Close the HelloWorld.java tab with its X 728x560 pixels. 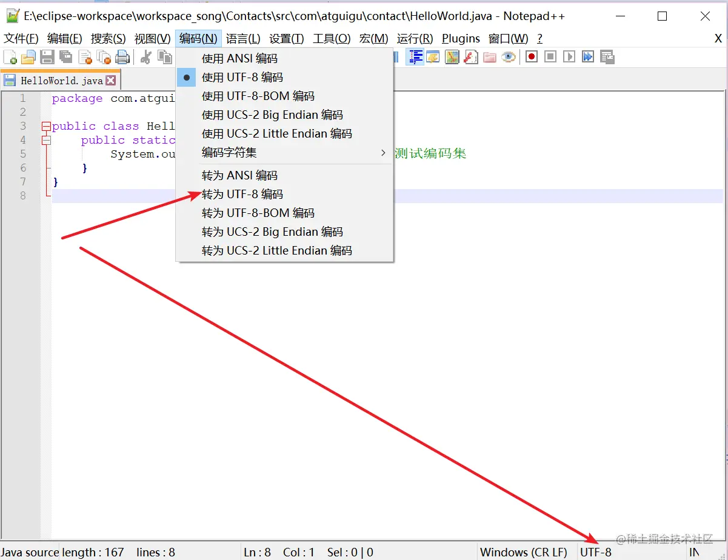pos(110,80)
